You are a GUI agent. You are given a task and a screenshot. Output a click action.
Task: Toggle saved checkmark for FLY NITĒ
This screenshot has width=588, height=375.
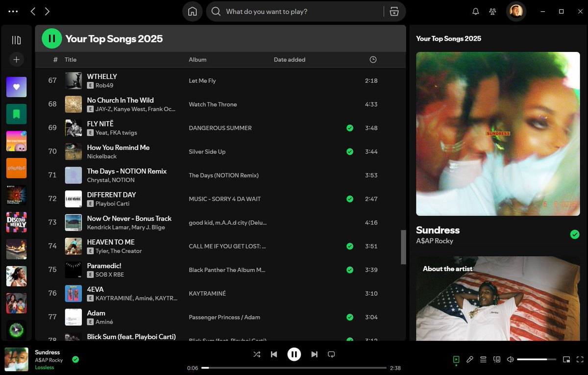[349, 128]
